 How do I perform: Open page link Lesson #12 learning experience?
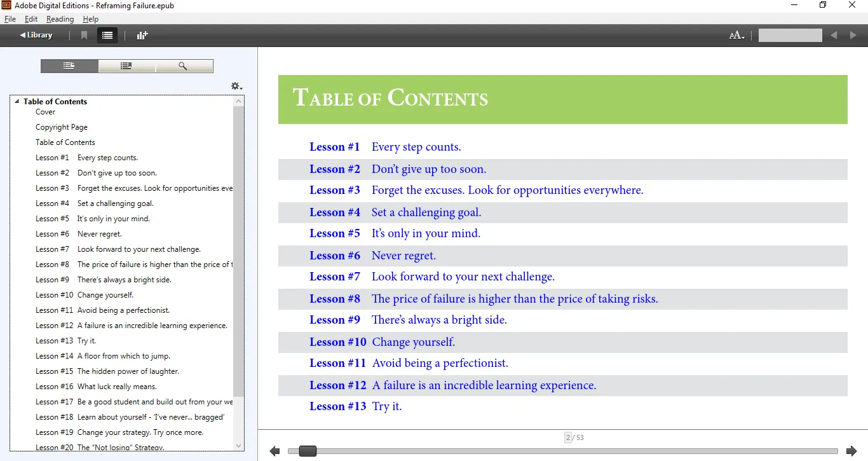453,385
